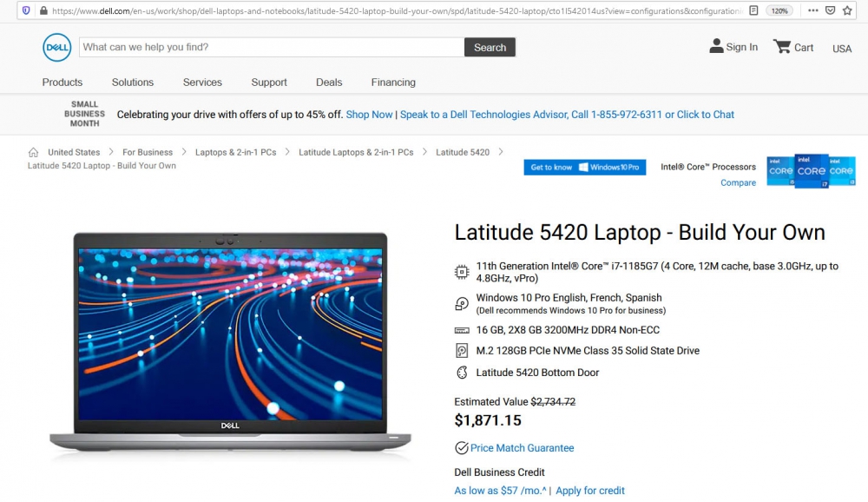Click the Intel Core badges image

(x=811, y=170)
